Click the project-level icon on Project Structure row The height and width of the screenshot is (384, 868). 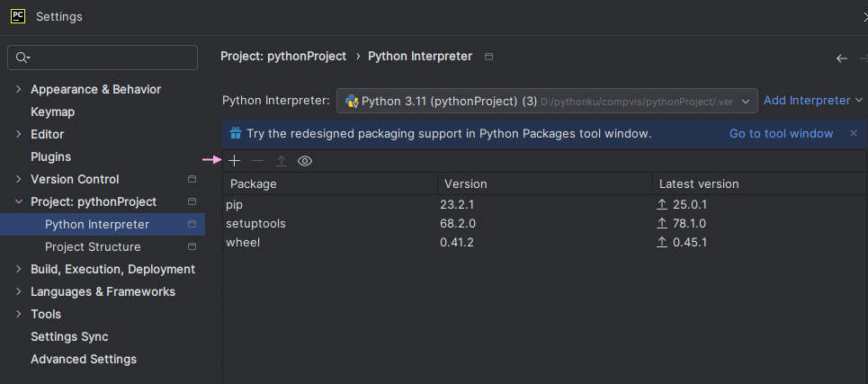[192, 246]
